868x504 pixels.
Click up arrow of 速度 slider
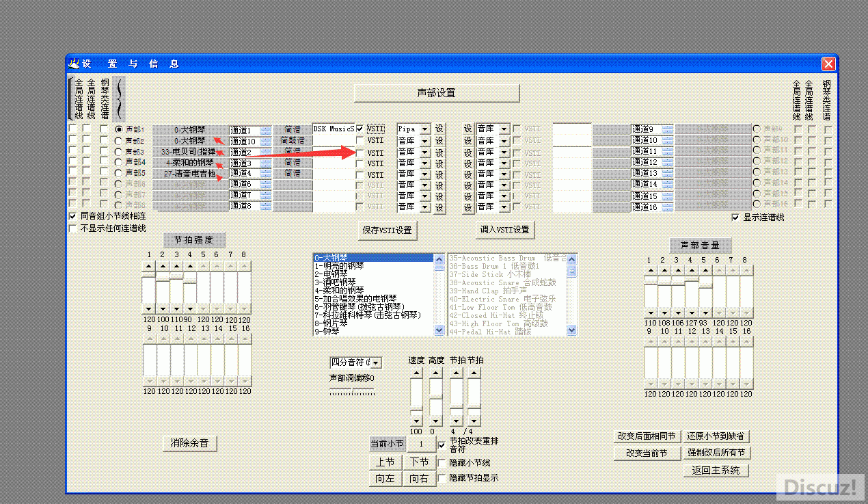click(416, 373)
